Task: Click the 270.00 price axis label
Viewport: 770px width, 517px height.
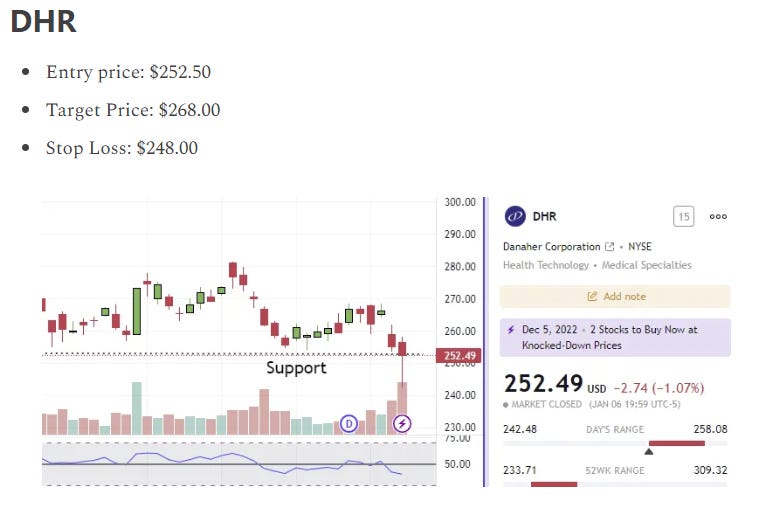Action: pos(460,299)
